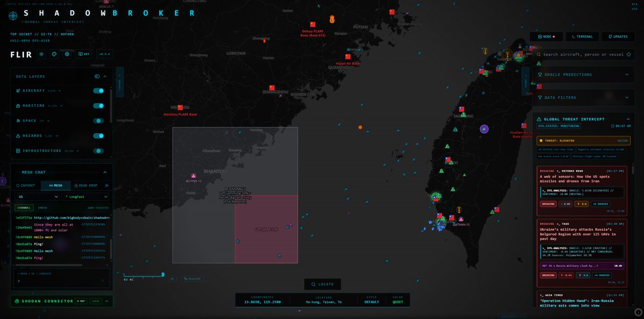Image resolution: width=644 pixels, height=319 pixels.
Task: Toggle the Hazards data layer switch
Action: click(99, 136)
